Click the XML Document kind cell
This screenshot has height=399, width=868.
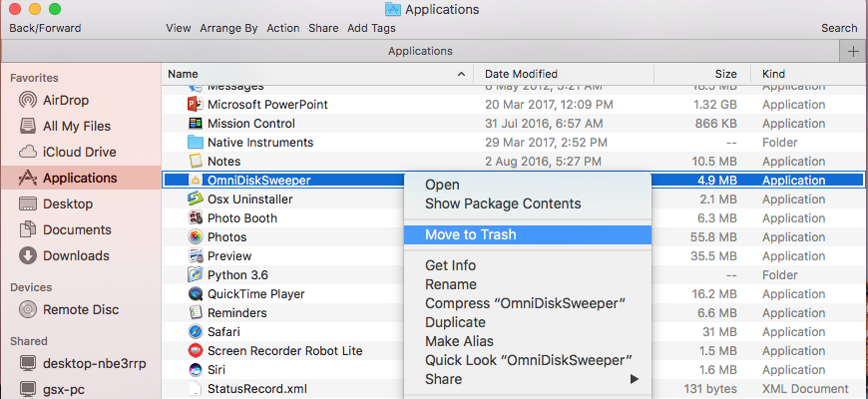(805, 389)
